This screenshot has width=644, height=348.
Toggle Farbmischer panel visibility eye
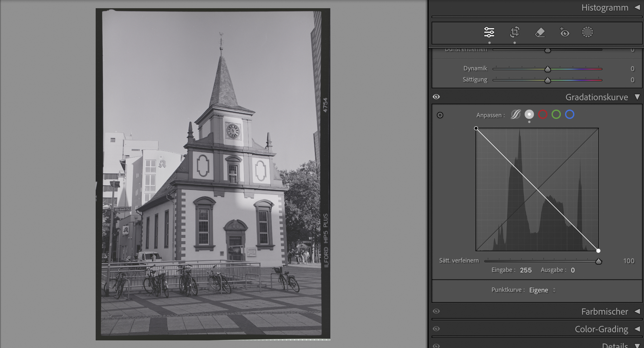436,311
